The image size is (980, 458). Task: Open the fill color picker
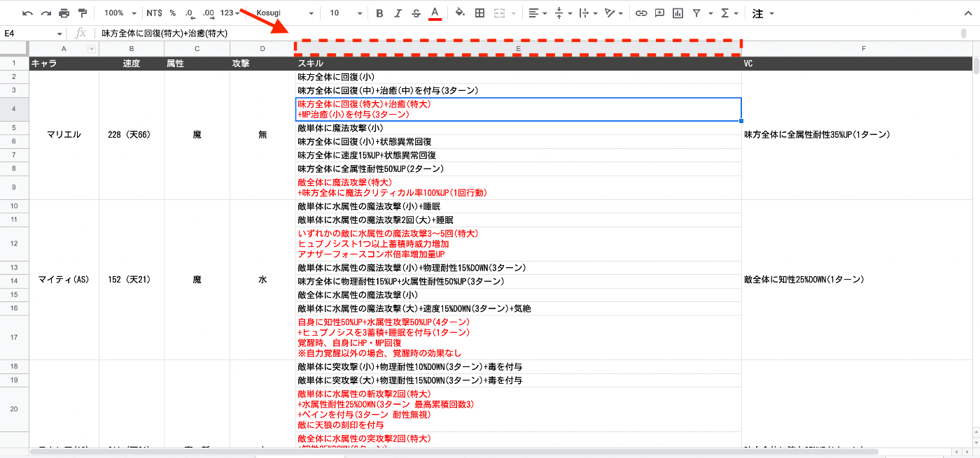point(460,13)
